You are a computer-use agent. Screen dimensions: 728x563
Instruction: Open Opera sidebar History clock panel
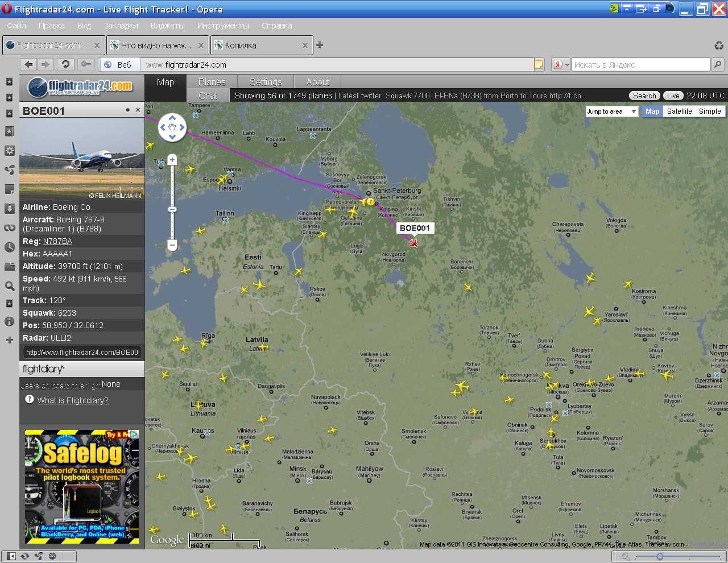[x=10, y=247]
